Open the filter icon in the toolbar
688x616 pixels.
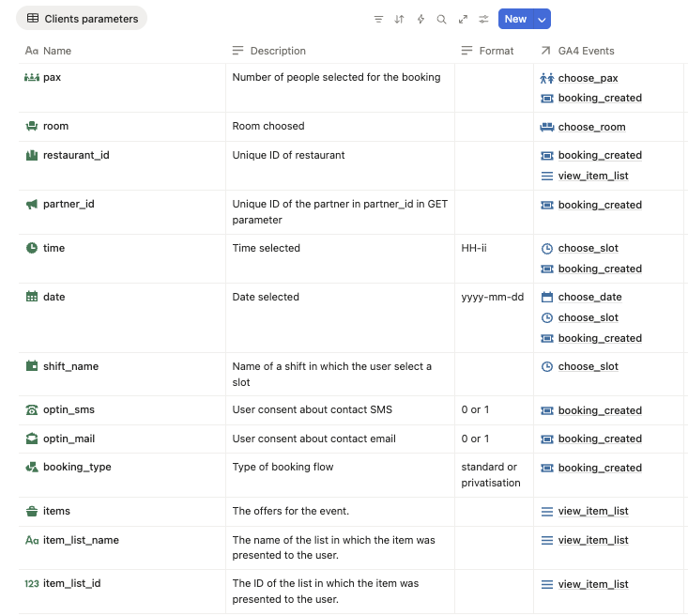click(x=378, y=19)
